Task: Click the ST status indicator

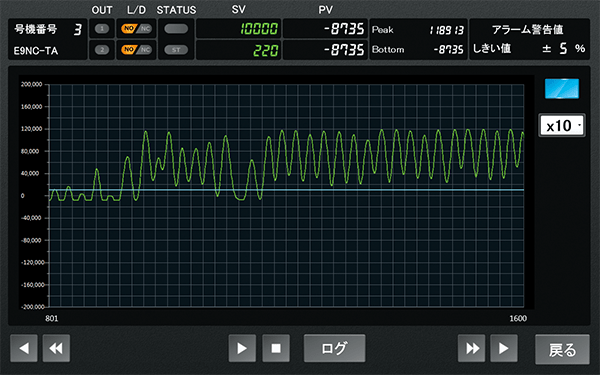Action: click(176, 50)
